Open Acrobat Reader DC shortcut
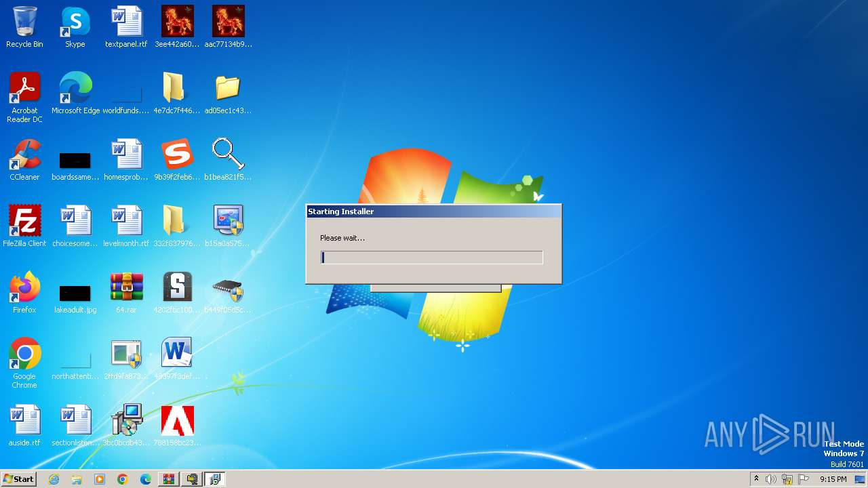Viewport: 868px width, 488px height. coord(24,98)
